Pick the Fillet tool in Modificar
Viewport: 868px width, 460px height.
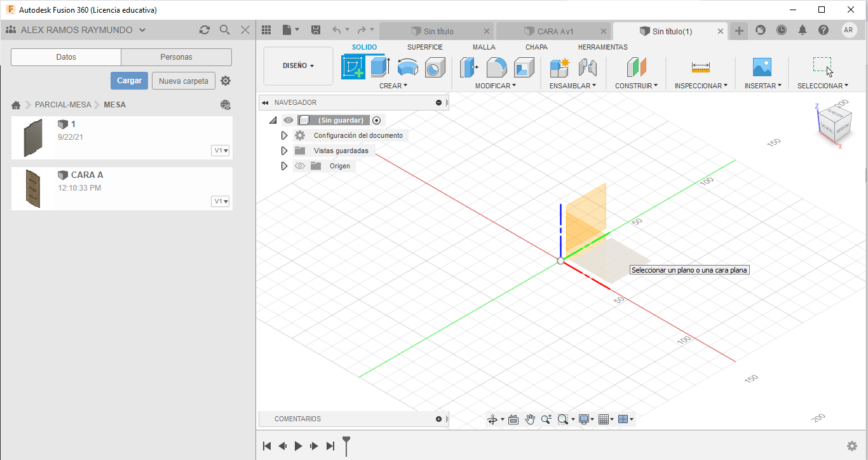497,67
